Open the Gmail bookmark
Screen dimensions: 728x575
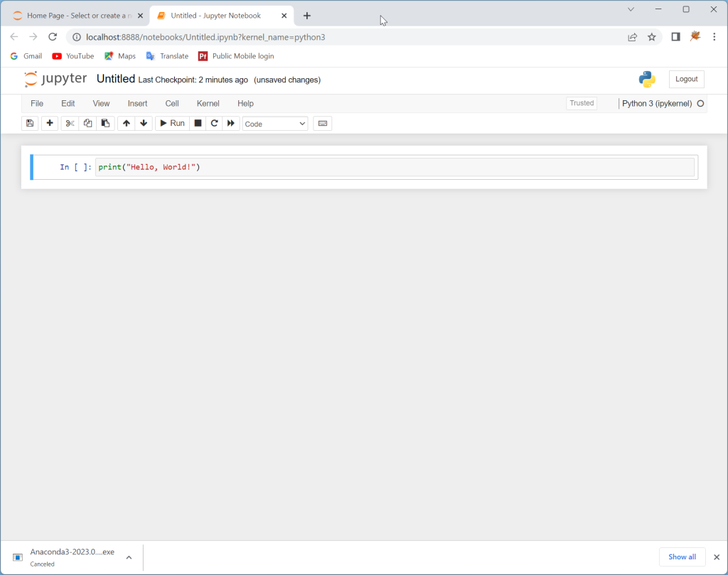26,56
